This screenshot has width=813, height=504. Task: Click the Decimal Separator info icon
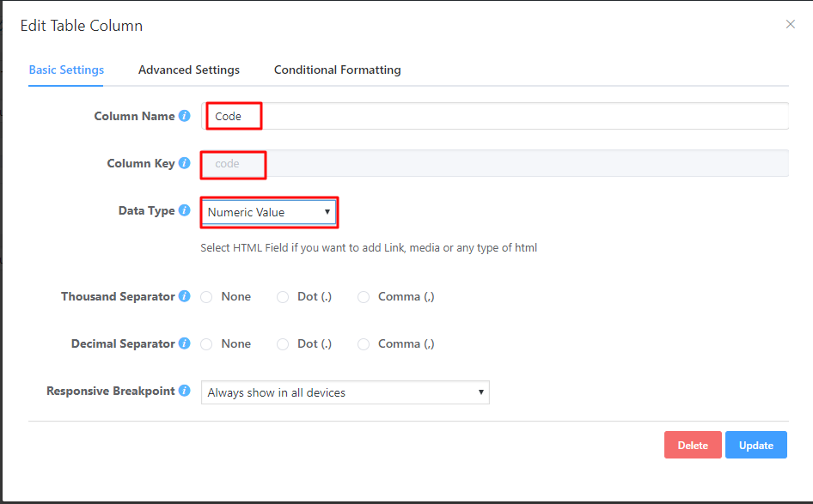click(184, 343)
